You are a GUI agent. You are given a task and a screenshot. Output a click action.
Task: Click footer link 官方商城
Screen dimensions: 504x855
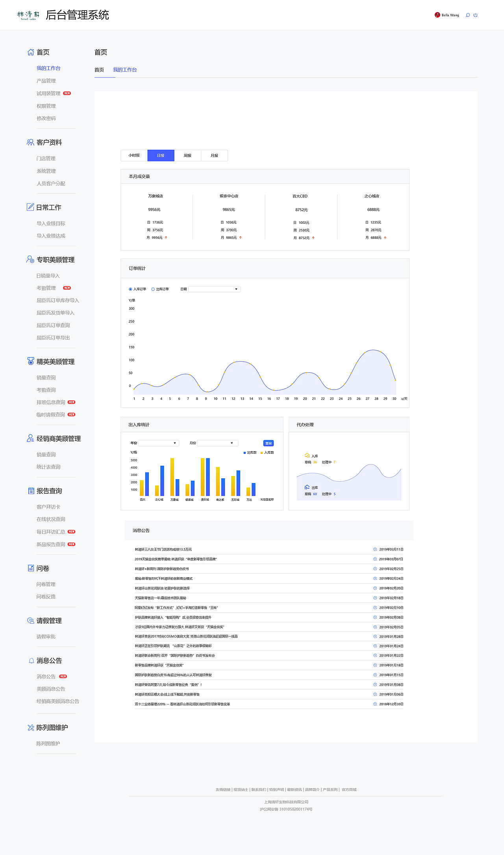tap(349, 790)
